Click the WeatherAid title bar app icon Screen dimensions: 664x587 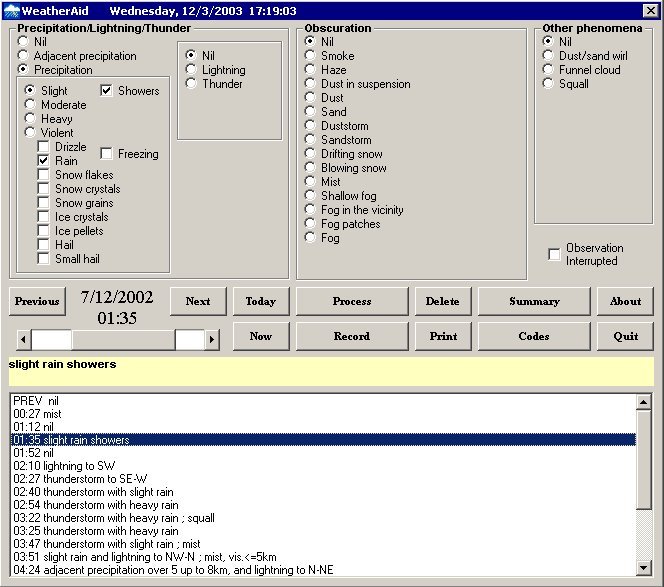(11, 11)
